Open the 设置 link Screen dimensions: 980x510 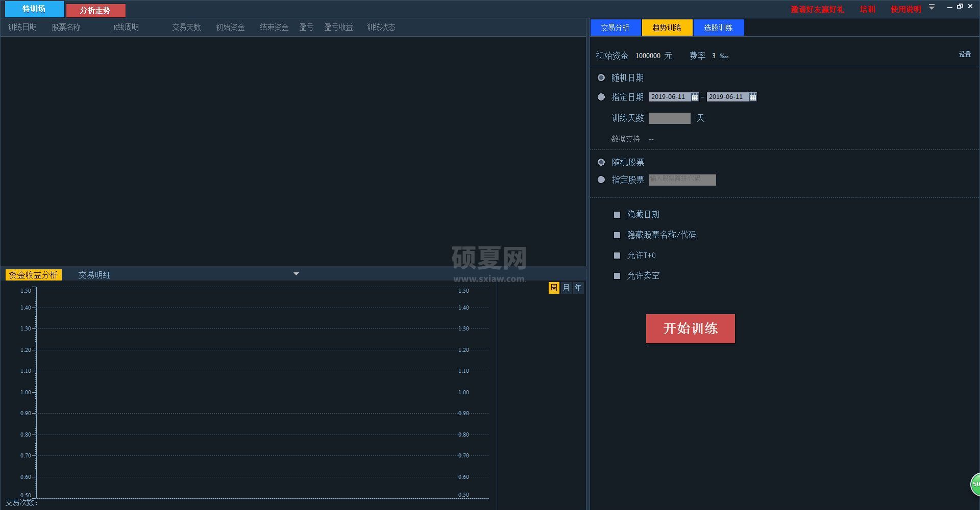coord(965,54)
